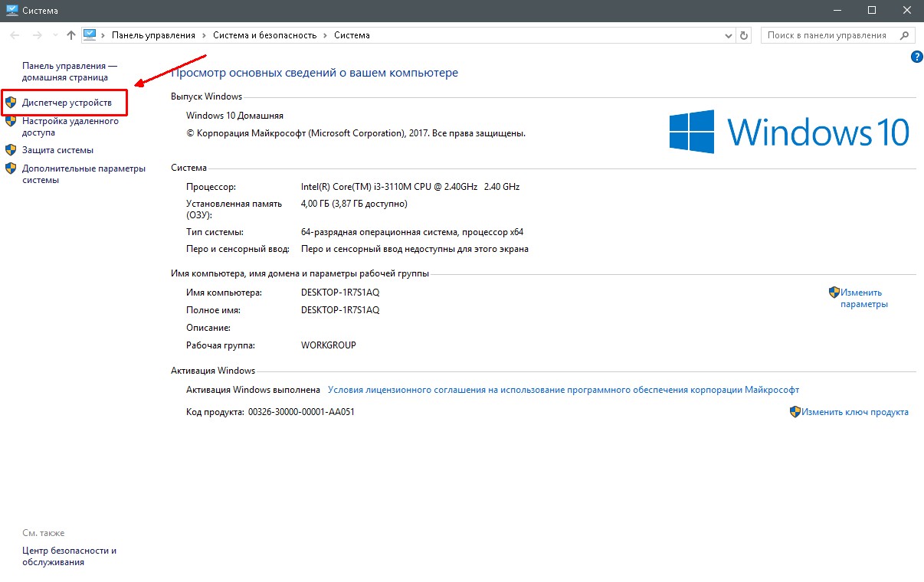Maximize the Система window

(871, 11)
